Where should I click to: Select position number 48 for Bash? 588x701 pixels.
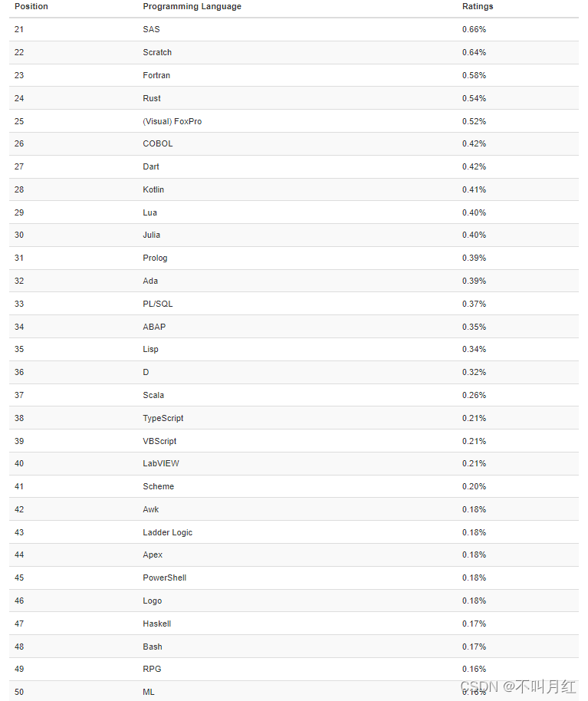pyautogui.click(x=19, y=647)
